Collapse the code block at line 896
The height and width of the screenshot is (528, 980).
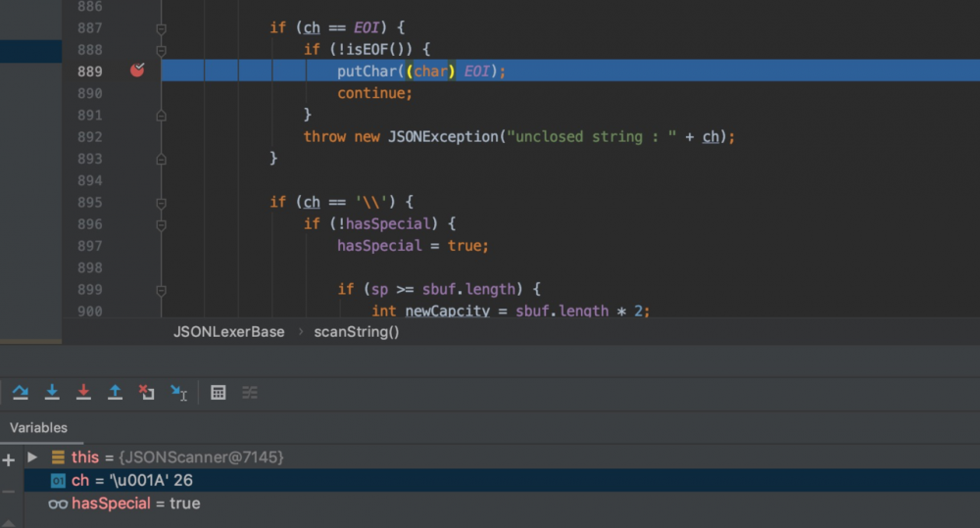click(x=162, y=225)
